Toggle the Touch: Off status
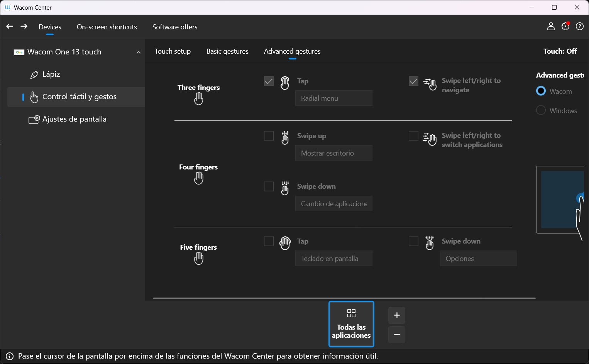Screen dimensions: 589x364 pyautogui.click(x=560, y=51)
